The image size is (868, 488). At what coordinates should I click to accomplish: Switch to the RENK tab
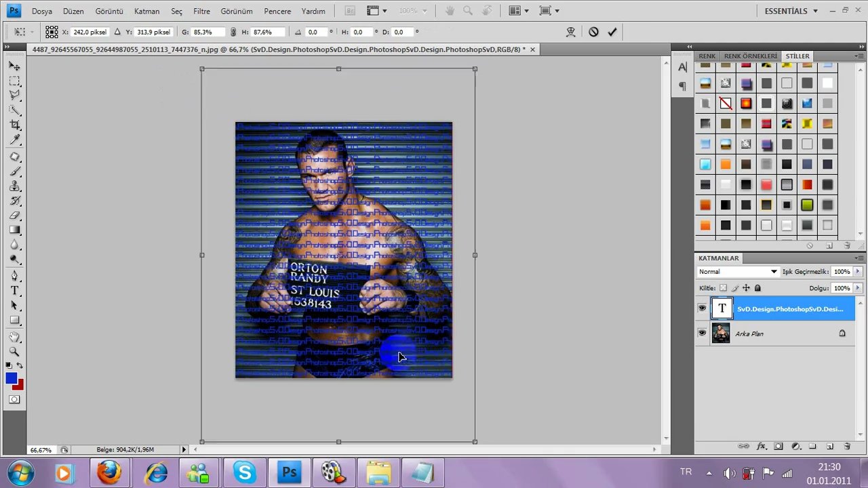click(707, 56)
